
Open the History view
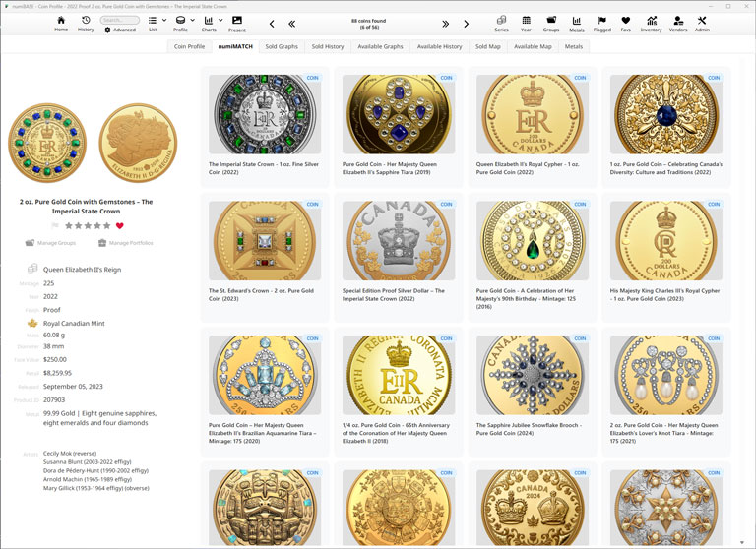(x=86, y=24)
